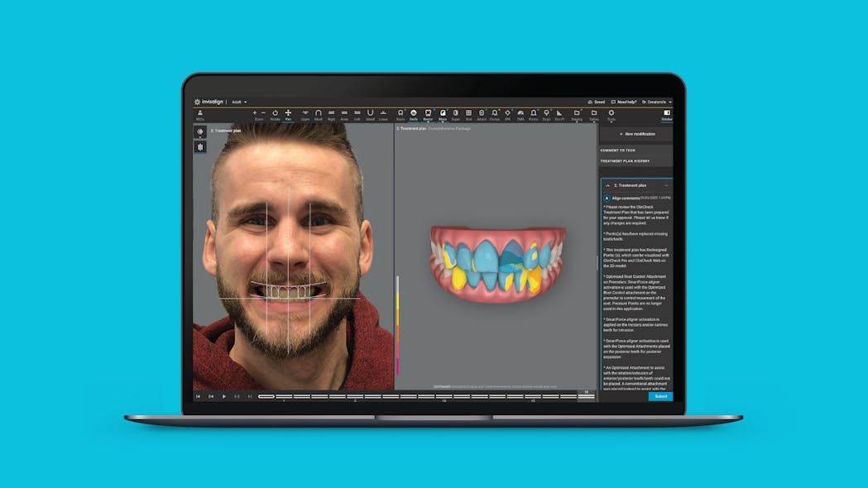Click the Need help? menu item
Screen dimensions: 868x488
coord(627,103)
